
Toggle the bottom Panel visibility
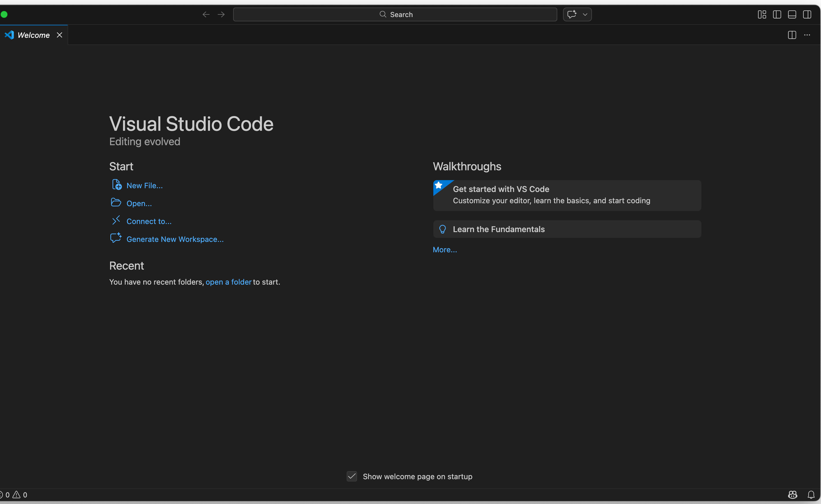(x=792, y=14)
